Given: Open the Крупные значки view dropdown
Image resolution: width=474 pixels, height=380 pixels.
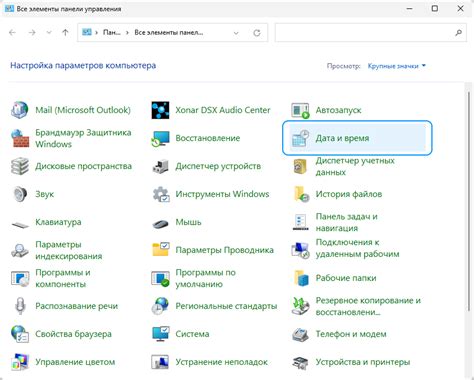Looking at the screenshot, I should tap(397, 66).
